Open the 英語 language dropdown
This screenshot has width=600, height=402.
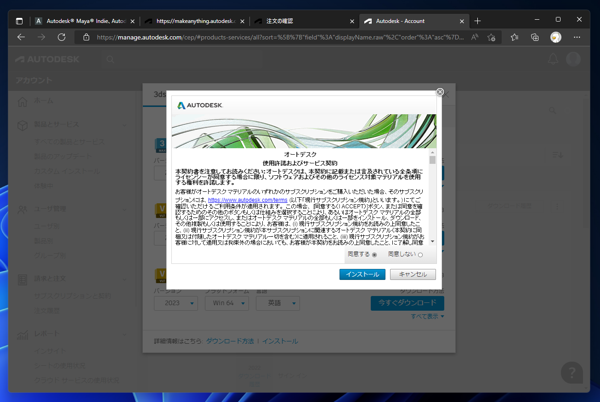(x=278, y=303)
